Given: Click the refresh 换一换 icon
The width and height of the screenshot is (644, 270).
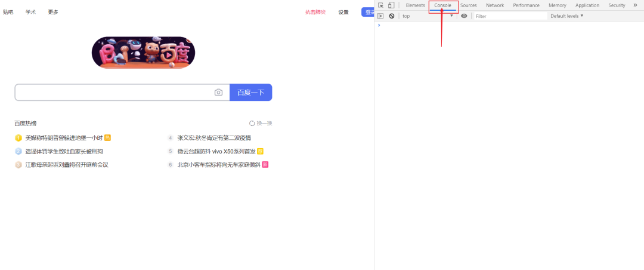Looking at the screenshot, I should pos(252,124).
